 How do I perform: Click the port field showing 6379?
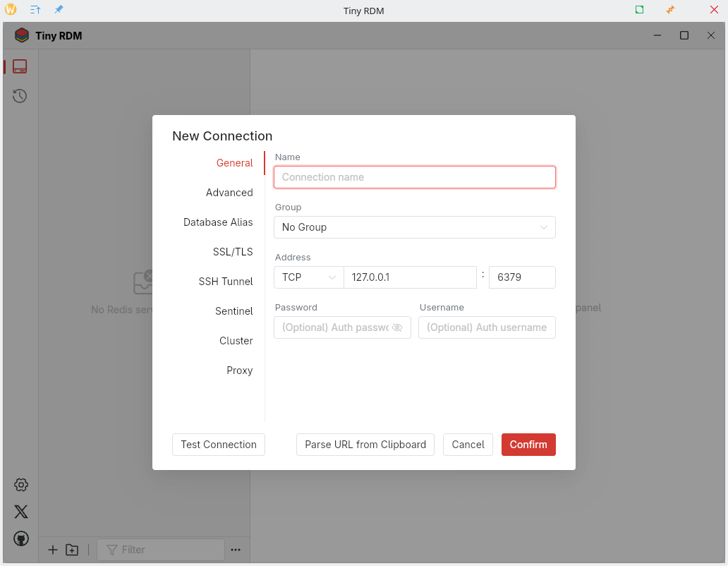pos(522,277)
